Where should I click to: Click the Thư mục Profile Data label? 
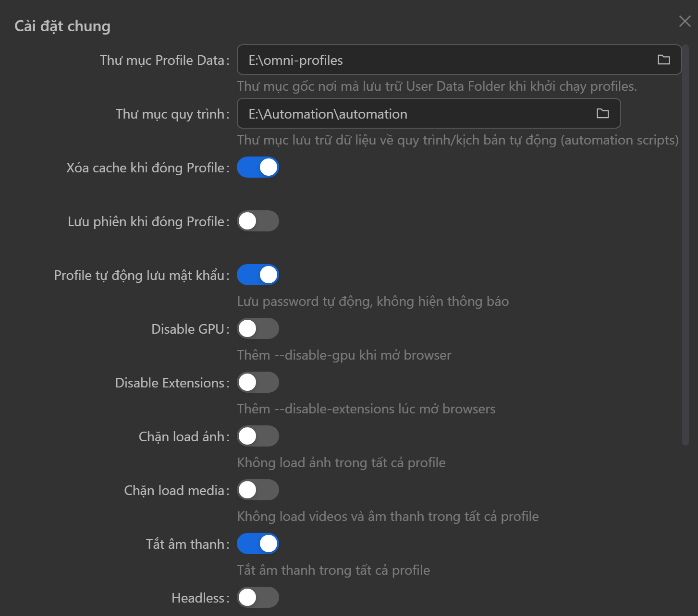coord(162,60)
